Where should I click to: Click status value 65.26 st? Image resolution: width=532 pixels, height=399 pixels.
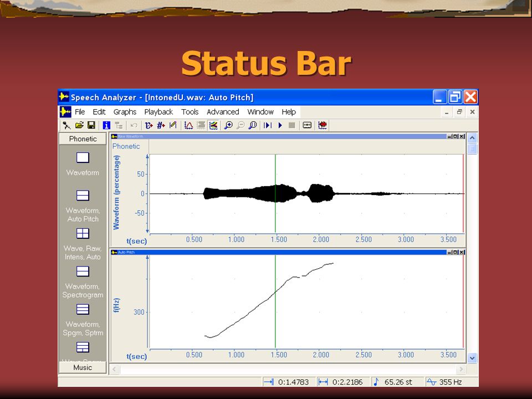coord(398,382)
